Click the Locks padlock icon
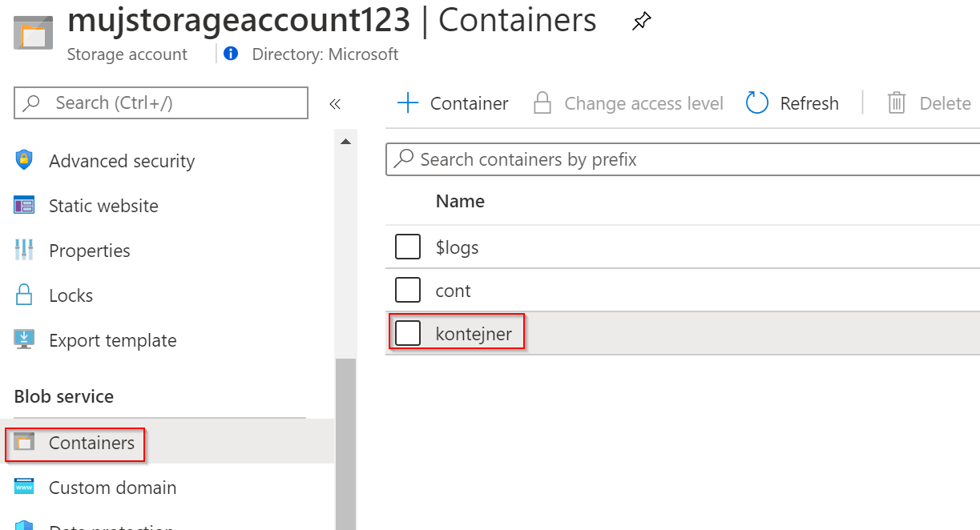 pyautogui.click(x=24, y=295)
